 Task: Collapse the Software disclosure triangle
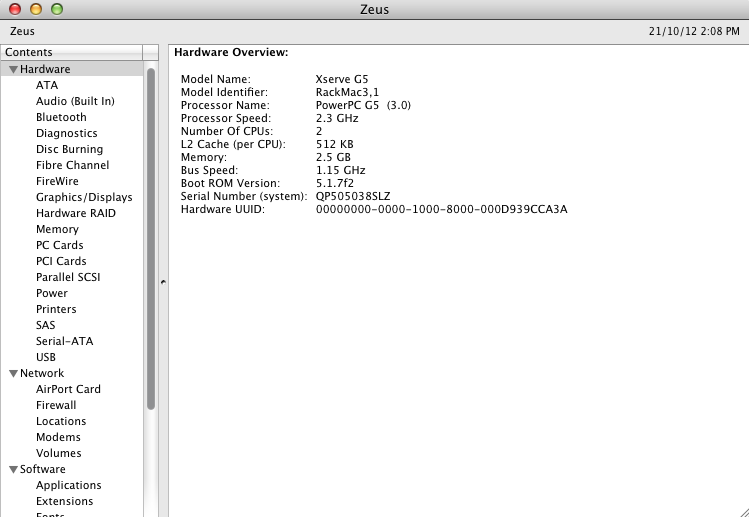[x=13, y=470]
